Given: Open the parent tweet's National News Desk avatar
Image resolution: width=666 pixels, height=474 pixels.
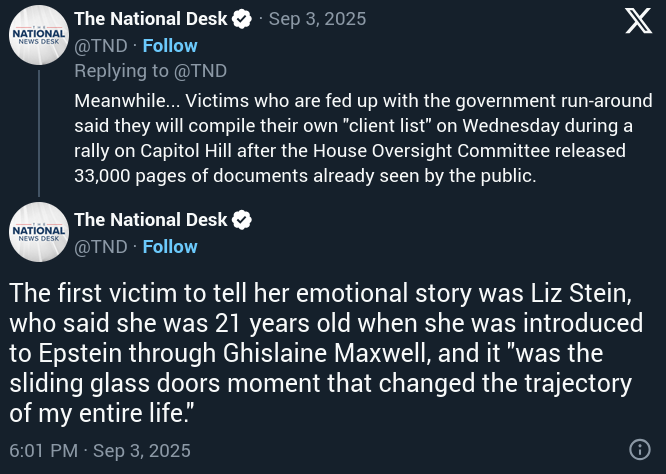Looking at the screenshot, I should click(x=38, y=35).
